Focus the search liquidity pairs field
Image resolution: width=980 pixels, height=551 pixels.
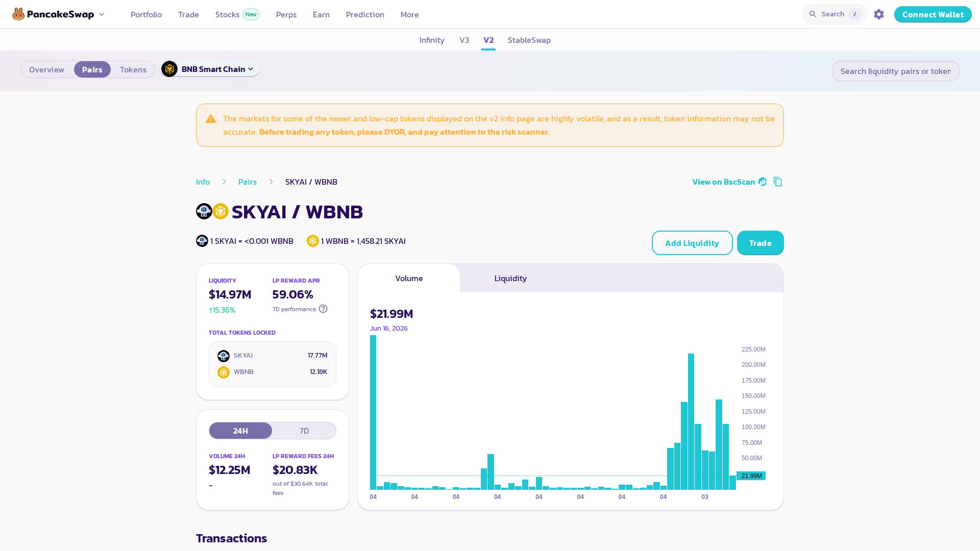(x=895, y=71)
